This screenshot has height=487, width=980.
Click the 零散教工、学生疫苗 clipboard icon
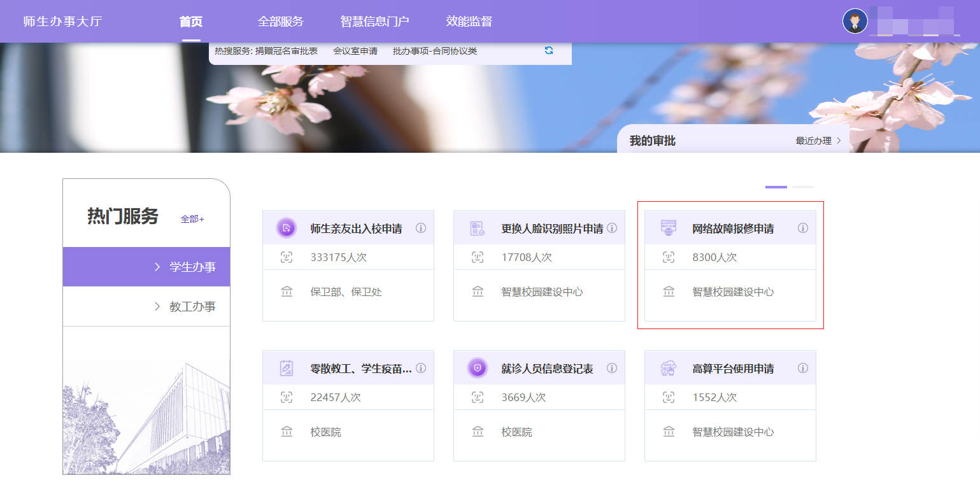coord(287,368)
